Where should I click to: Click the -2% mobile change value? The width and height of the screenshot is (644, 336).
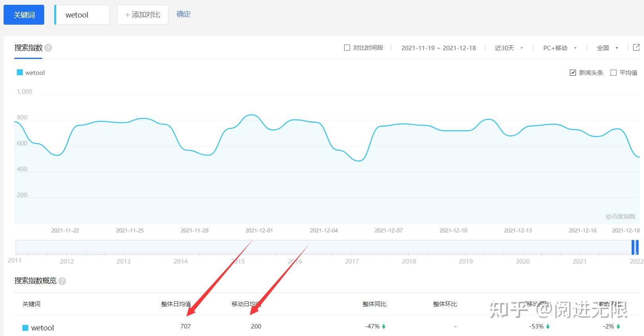pyautogui.click(x=609, y=326)
